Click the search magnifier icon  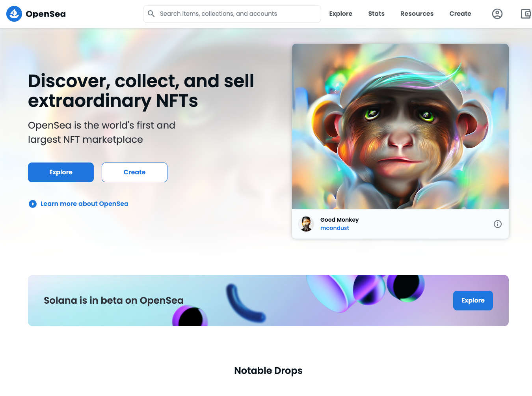[x=151, y=14]
